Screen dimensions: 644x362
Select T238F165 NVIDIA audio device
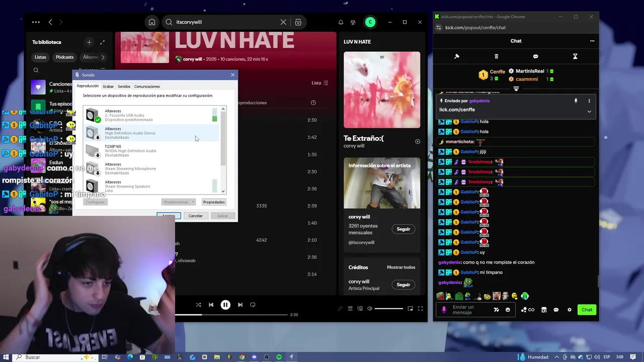click(x=151, y=151)
